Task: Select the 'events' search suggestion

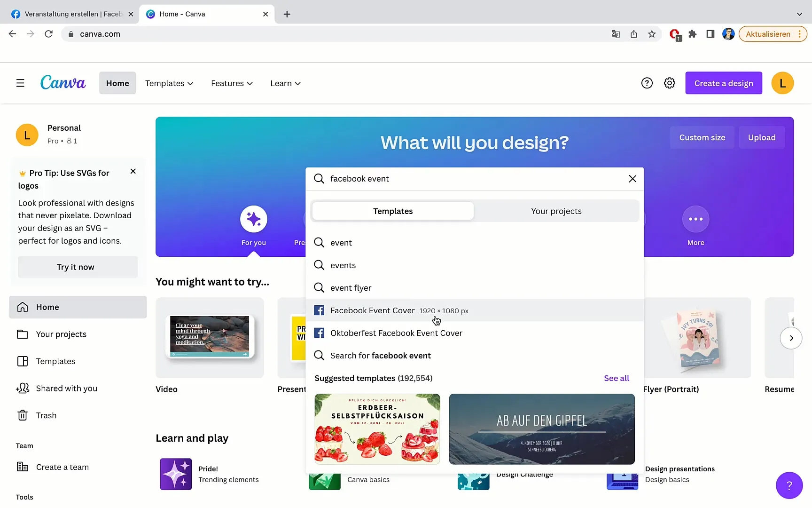Action: pos(475,265)
